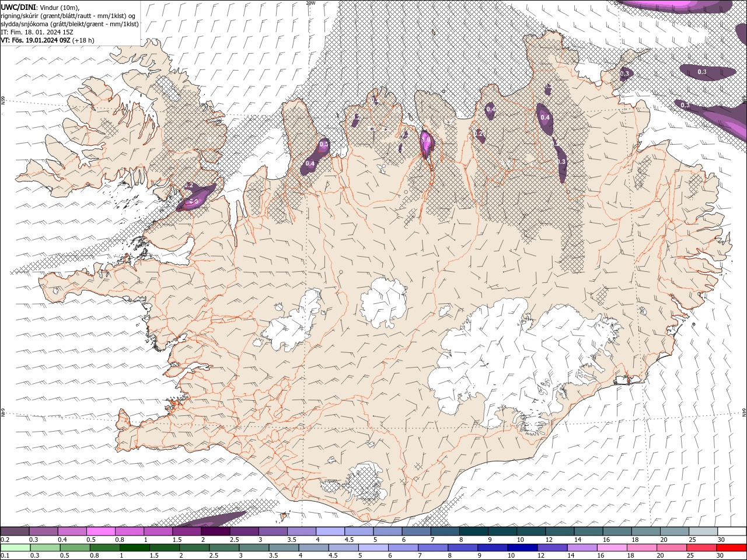Click the '0.1' value under the green scale
Viewport: 747px width, 560px height.
[5, 556]
